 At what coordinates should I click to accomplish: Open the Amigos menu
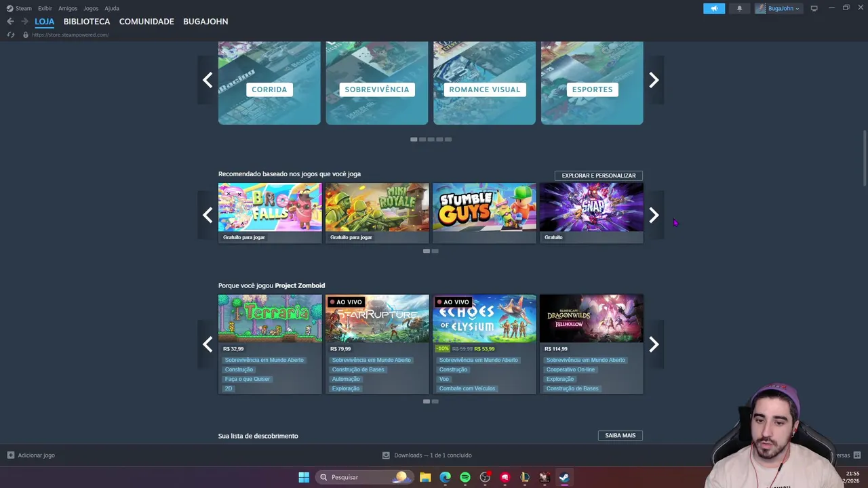pos(68,8)
